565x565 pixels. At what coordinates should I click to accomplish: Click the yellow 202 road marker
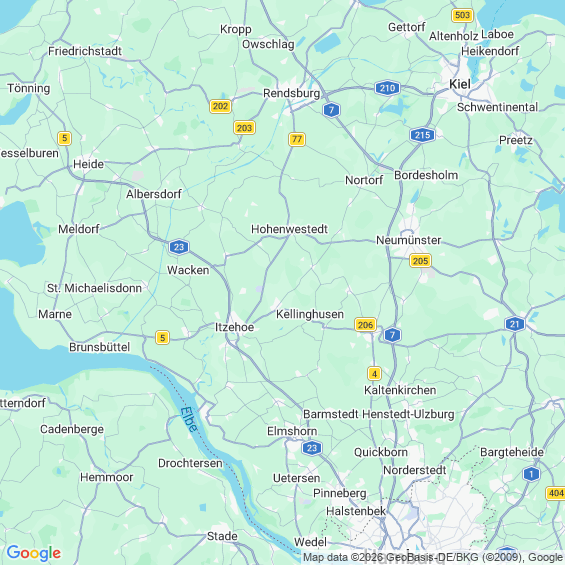220,106
